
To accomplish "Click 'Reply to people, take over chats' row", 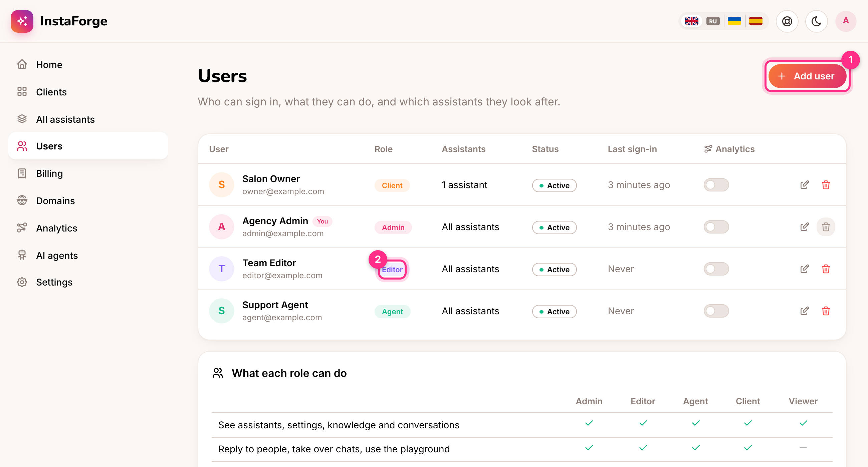I will click(x=521, y=449).
